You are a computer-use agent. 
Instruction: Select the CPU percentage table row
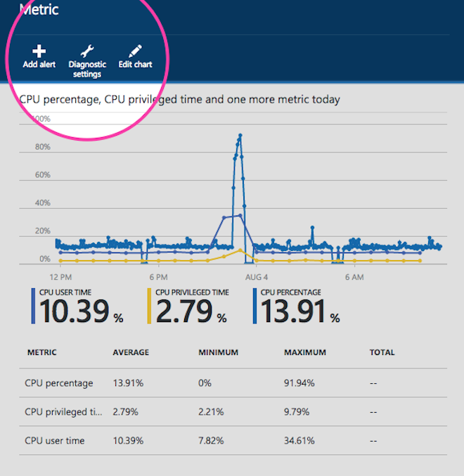coord(232,383)
